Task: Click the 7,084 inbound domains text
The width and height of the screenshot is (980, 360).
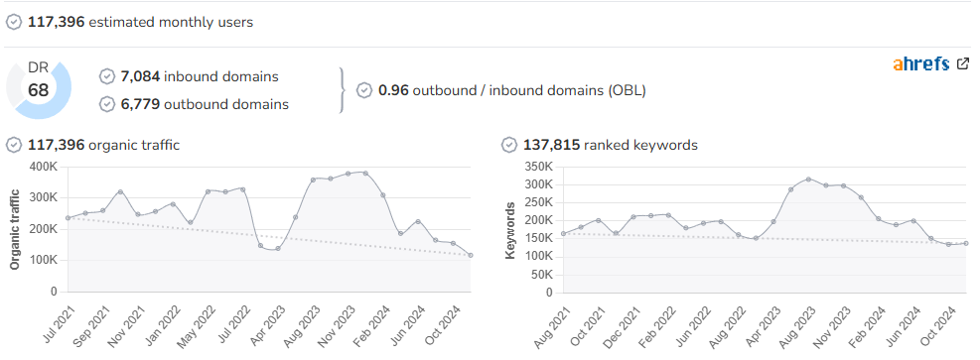Action: [x=200, y=76]
